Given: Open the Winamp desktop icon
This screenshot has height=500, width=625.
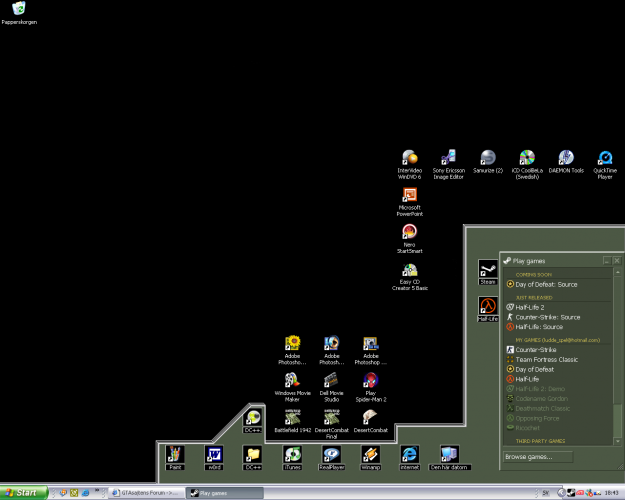Looking at the screenshot, I should (x=370, y=454).
